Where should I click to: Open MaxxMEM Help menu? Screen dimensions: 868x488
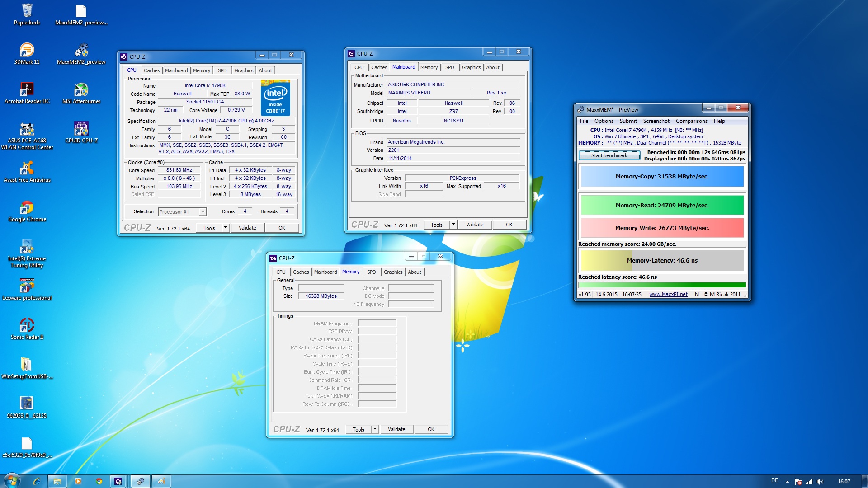719,121
